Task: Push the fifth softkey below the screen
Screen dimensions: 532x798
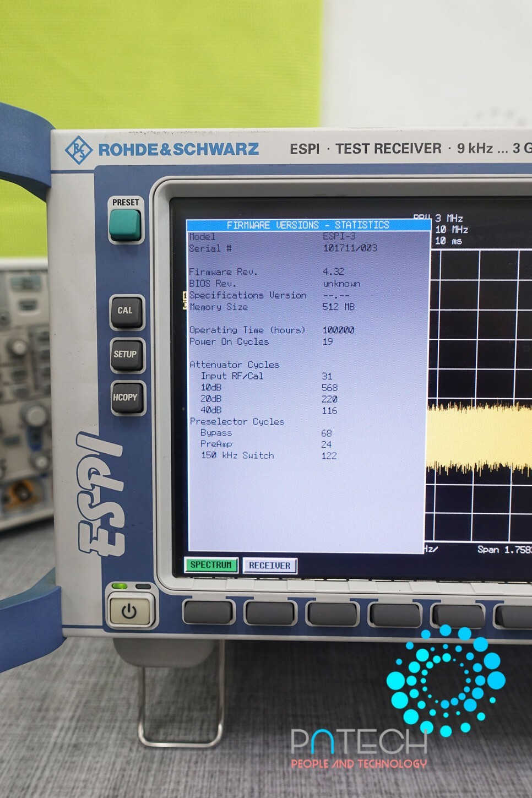Action: (457, 616)
